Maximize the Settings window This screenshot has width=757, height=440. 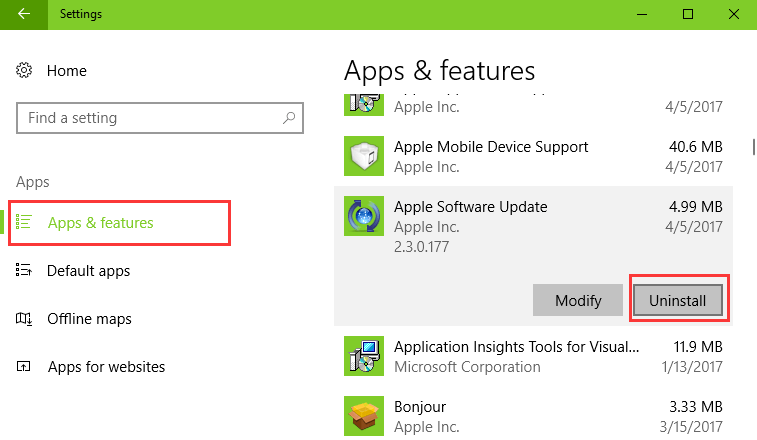click(x=688, y=14)
